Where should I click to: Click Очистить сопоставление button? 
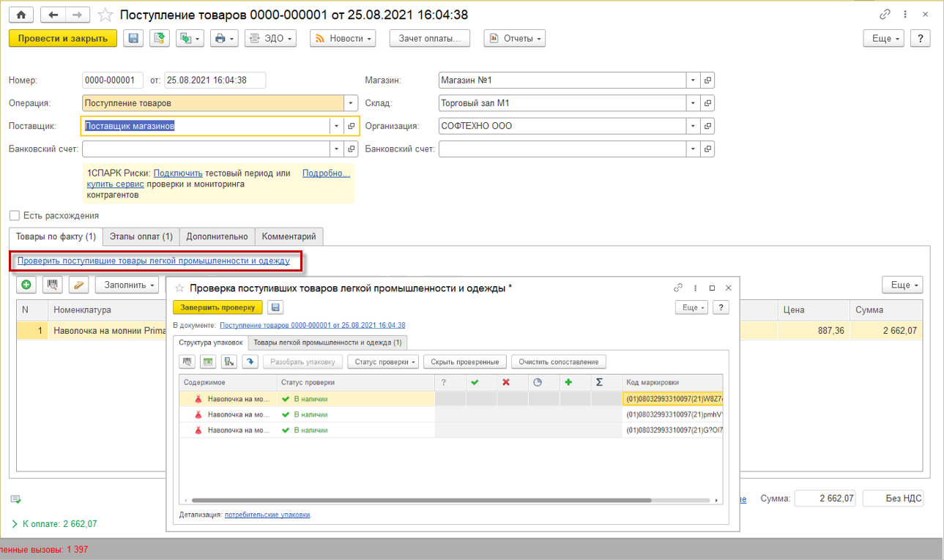[559, 362]
